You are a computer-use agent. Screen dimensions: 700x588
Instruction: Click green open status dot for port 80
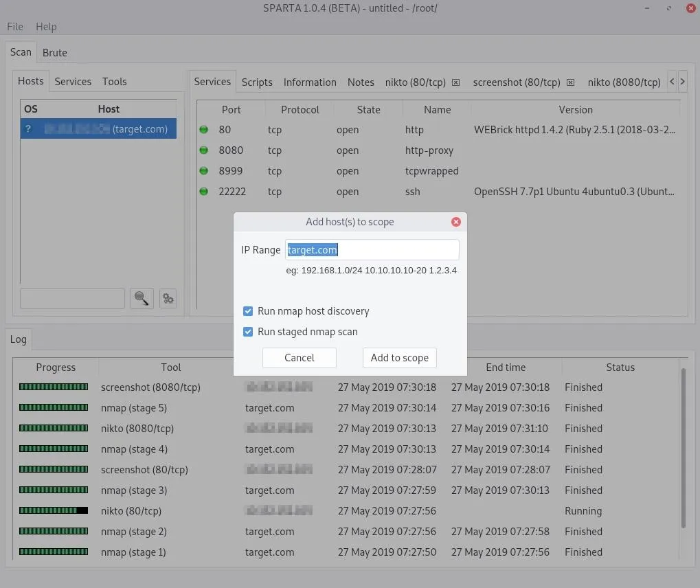pos(203,129)
